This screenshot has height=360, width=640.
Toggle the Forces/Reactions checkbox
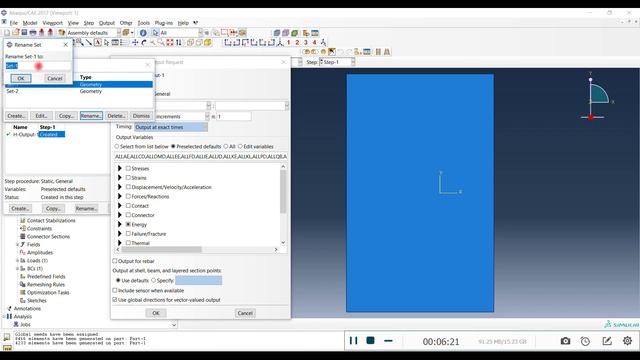128,196
